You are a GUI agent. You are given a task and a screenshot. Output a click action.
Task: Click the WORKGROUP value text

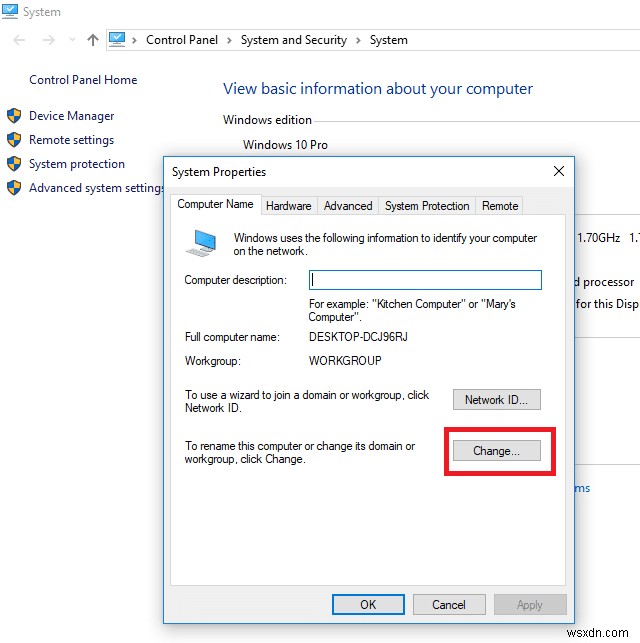(x=345, y=360)
